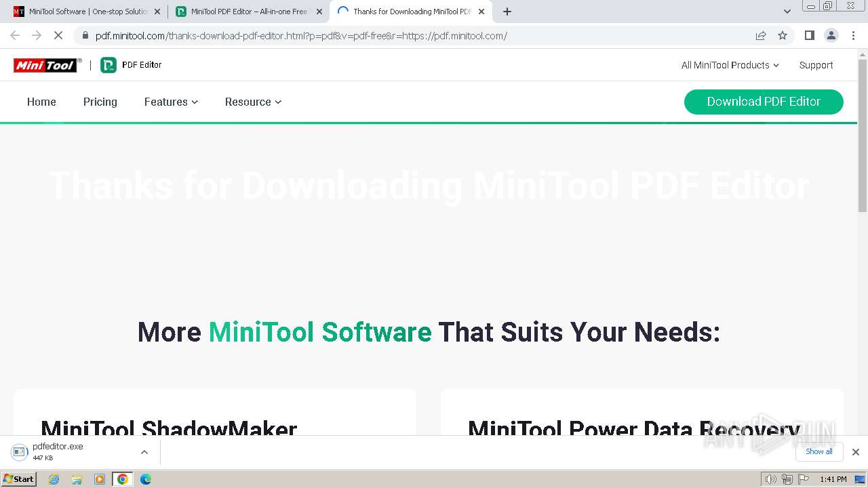Viewport: 868px width, 488px height.
Task: Open Windows Start menu
Action: click(x=19, y=479)
